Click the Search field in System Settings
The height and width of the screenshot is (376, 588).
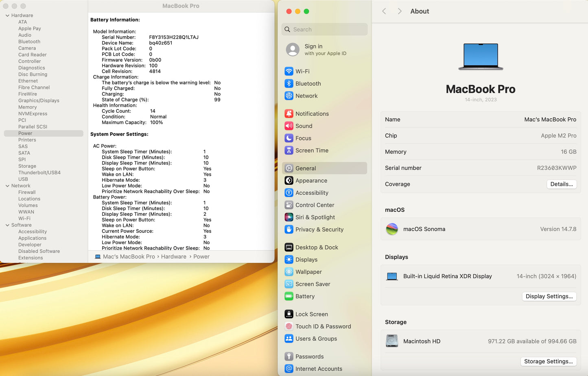pyautogui.click(x=324, y=29)
